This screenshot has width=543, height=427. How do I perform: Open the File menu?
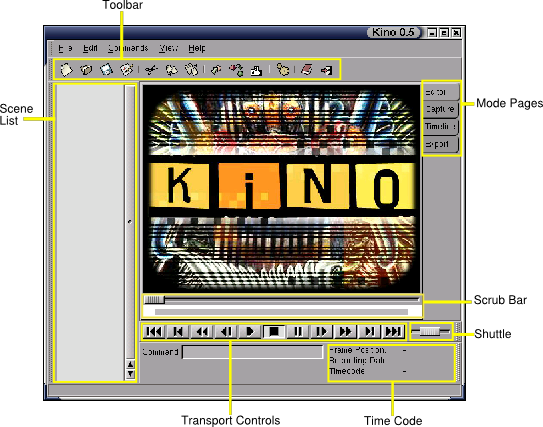[x=65, y=48]
